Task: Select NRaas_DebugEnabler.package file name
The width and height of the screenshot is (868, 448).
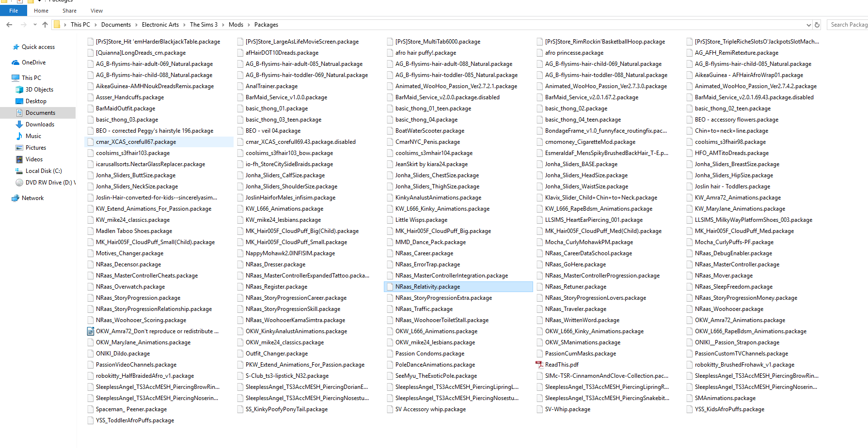Action: click(733, 253)
